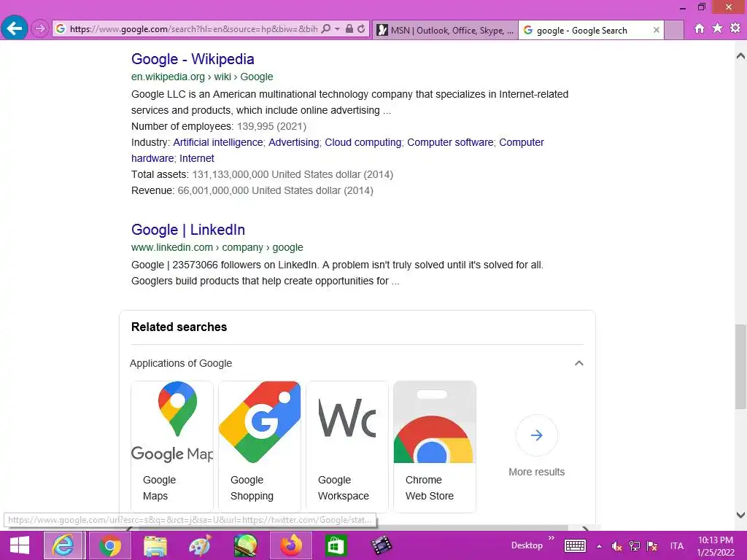Click the vertical scrollbar down arrow

(x=740, y=515)
